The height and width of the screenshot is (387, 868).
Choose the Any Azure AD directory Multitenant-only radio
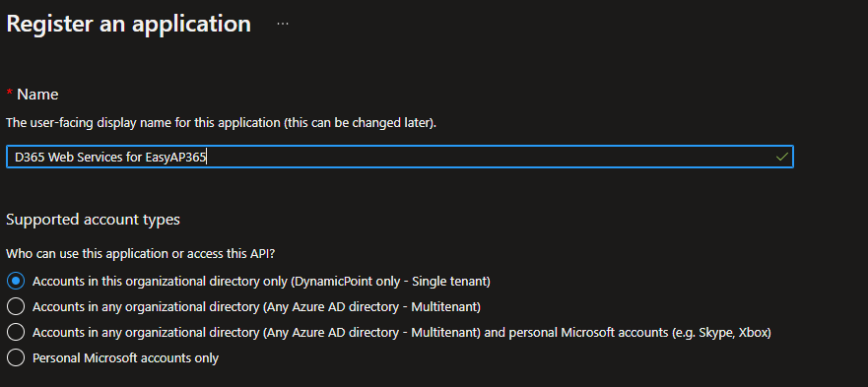tap(16, 306)
